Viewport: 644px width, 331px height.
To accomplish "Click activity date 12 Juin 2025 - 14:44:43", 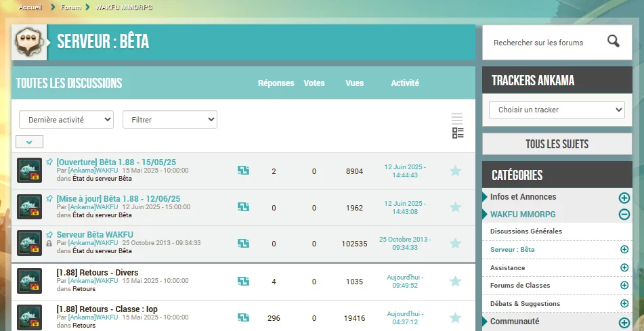I will coord(405,171).
